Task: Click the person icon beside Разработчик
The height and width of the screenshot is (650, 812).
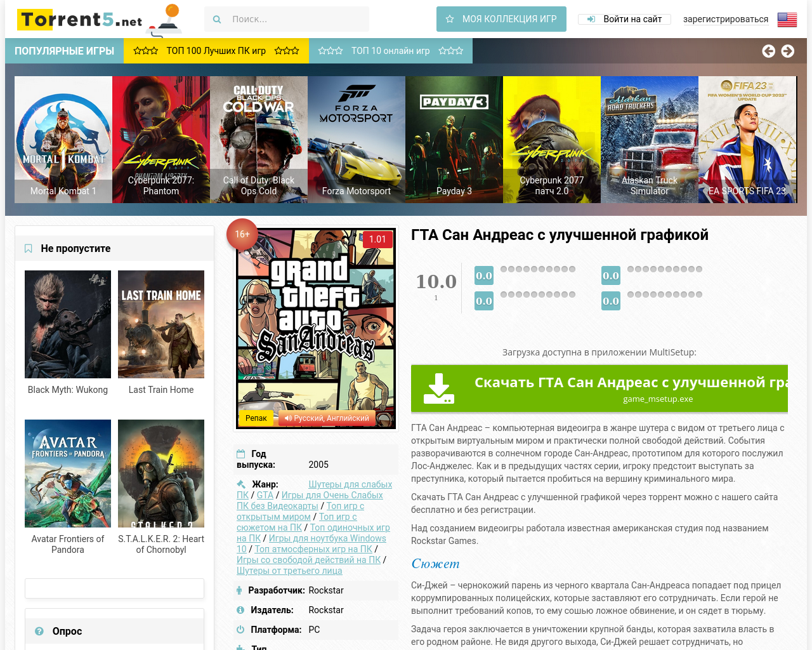Action: click(239, 590)
